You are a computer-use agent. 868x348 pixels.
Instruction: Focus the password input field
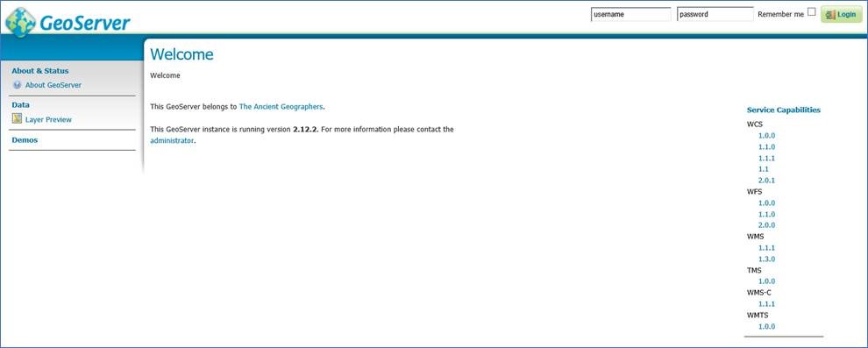click(715, 14)
